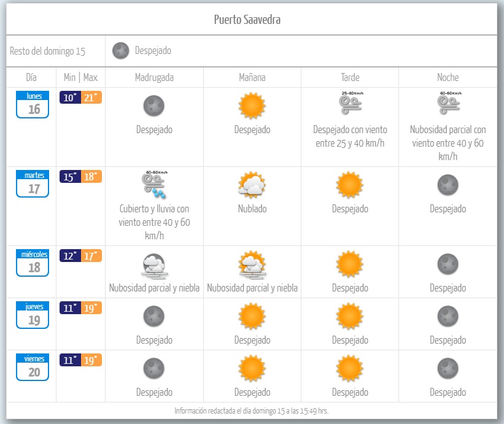Select the martes 17 date box

pos(33,184)
